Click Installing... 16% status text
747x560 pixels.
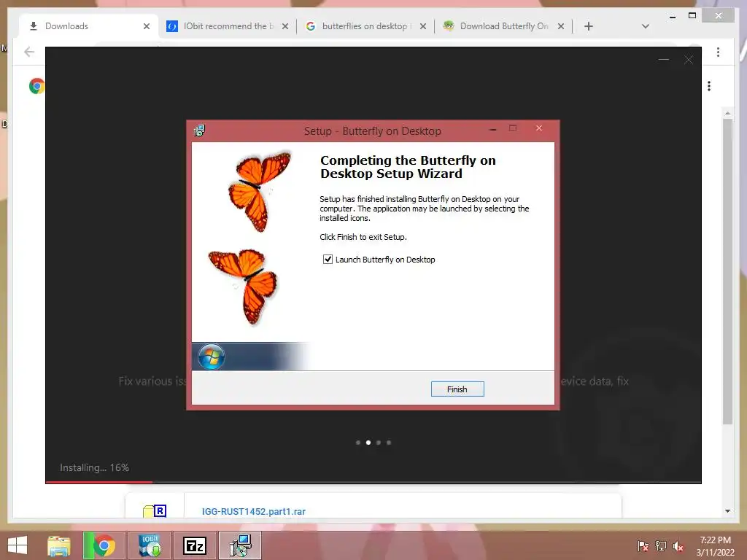coord(94,467)
